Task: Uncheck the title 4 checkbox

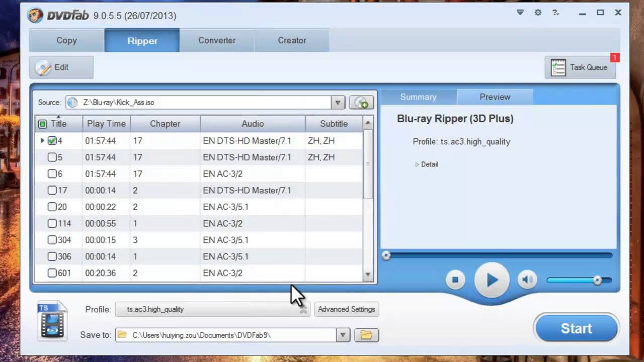Action: click(52, 141)
